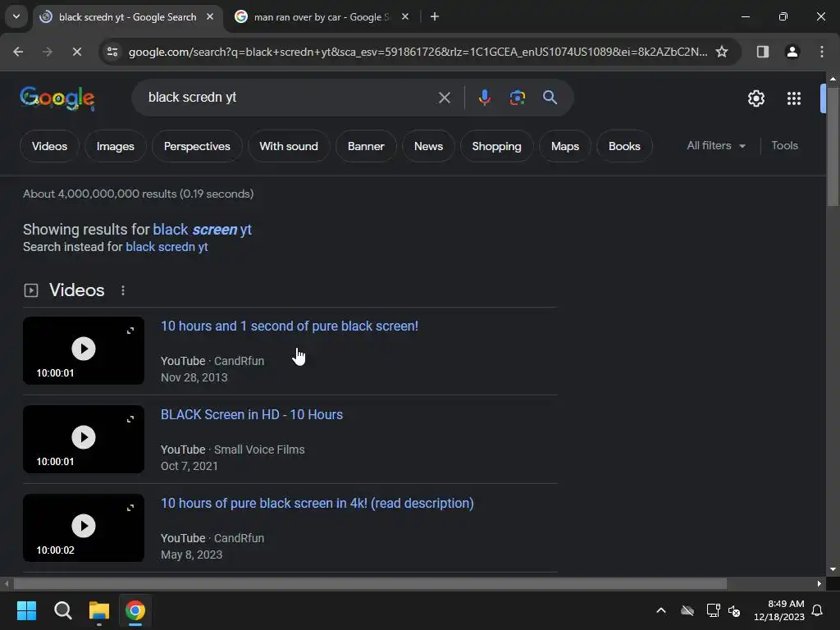Select the Perspectives filter
Screen dimensions: 840x630
point(197,146)
